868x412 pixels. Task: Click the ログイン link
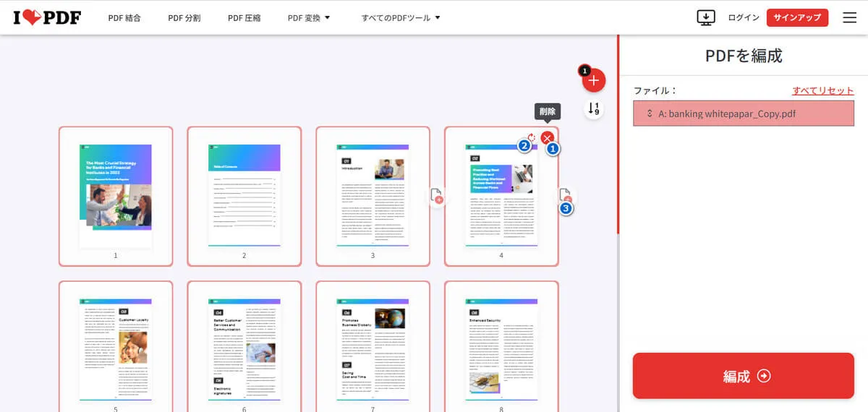coord(744,17)
